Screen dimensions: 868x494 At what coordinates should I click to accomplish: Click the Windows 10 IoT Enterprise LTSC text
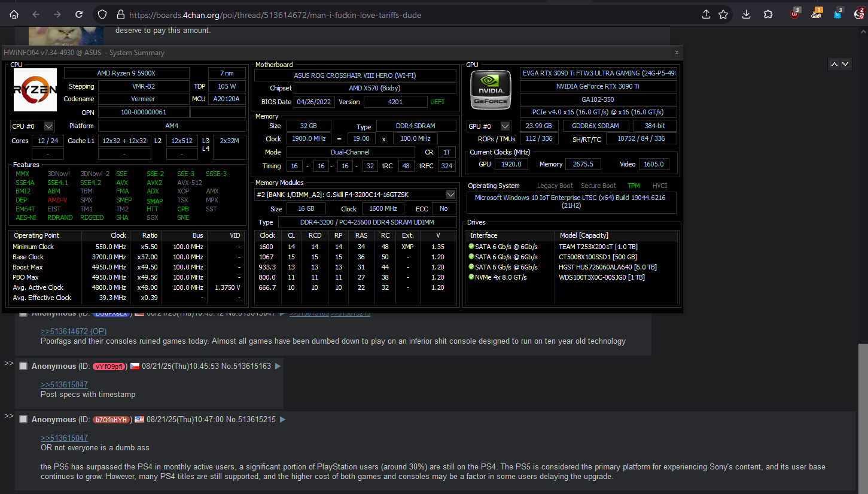(571, 201)
